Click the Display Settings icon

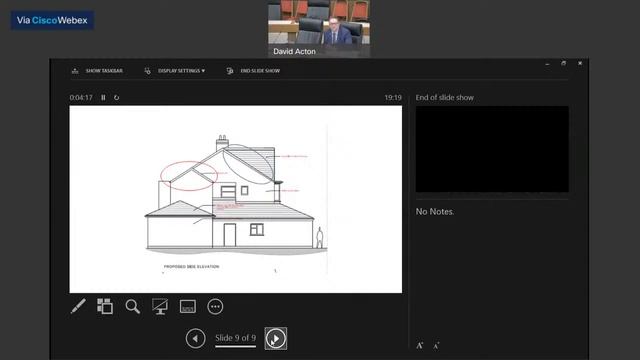[x=147, y=71]
